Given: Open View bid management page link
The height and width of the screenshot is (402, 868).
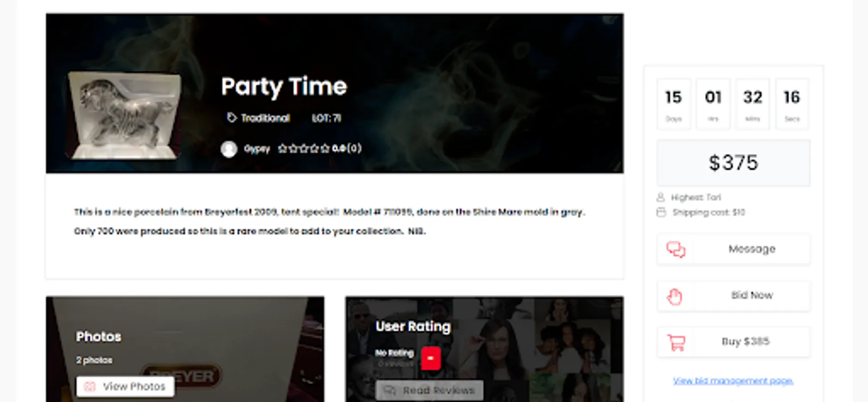Looking at the screenshot, I should coord(733,381).
